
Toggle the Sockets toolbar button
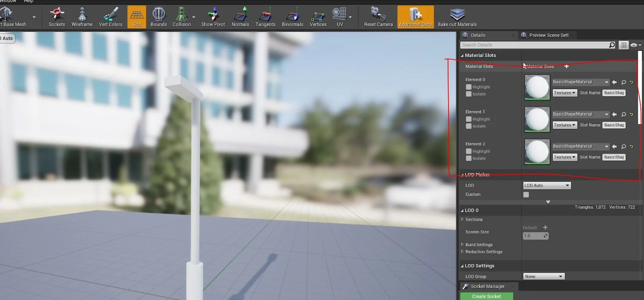57,17
